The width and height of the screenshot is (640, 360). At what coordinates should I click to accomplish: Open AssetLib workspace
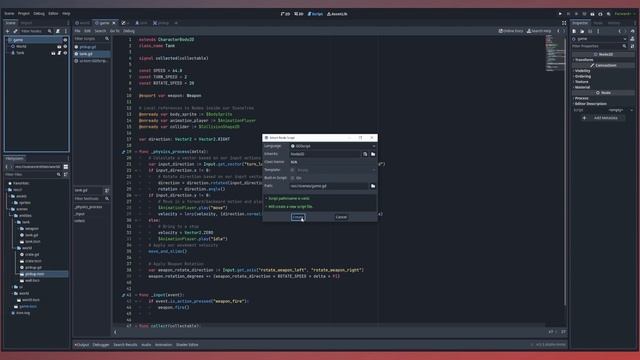(337, 14)
